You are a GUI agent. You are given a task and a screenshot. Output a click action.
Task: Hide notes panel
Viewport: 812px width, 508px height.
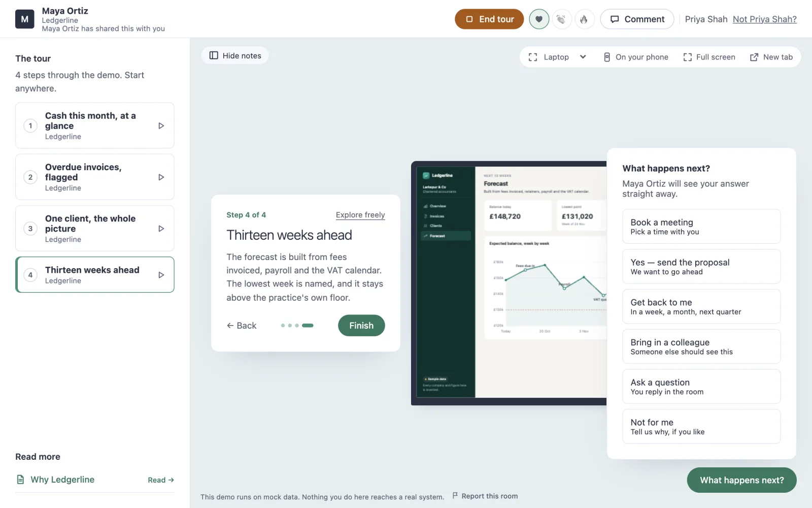click(235, 56)
